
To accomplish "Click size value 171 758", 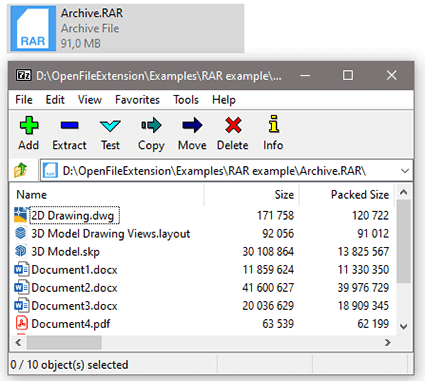I will pyautogui.click(x=275, y=216).
